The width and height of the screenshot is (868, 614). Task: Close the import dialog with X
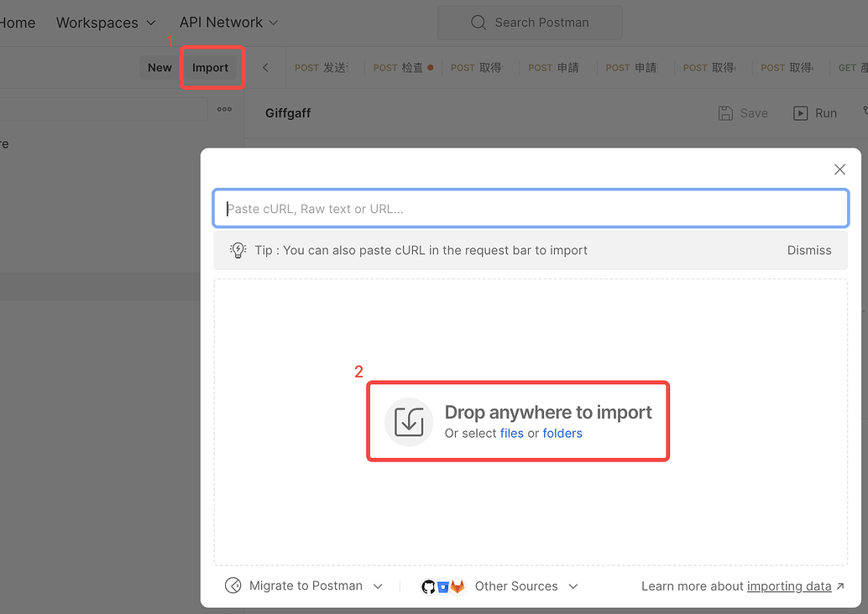(839, 169)
